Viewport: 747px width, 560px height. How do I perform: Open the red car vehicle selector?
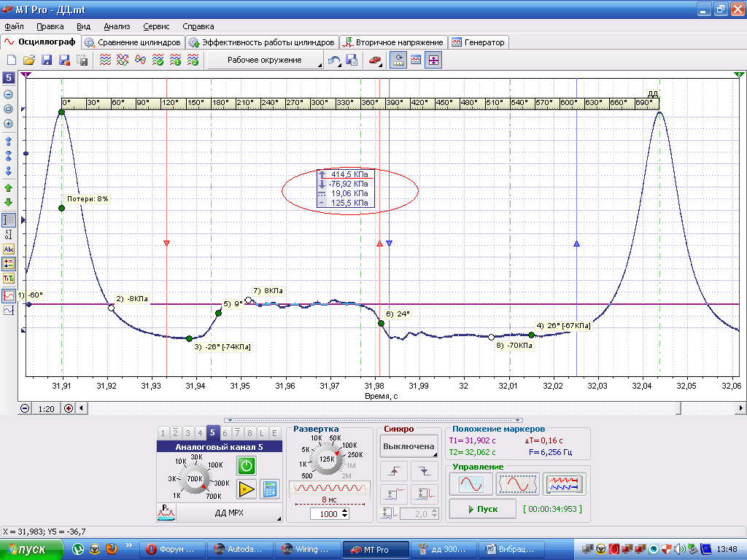click(x=375, y=60)
